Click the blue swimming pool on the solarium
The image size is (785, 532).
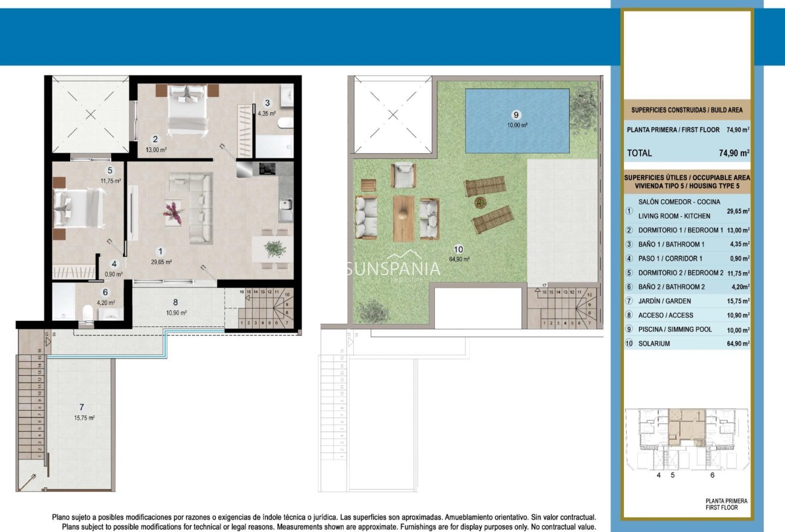[x=516, y=121]
